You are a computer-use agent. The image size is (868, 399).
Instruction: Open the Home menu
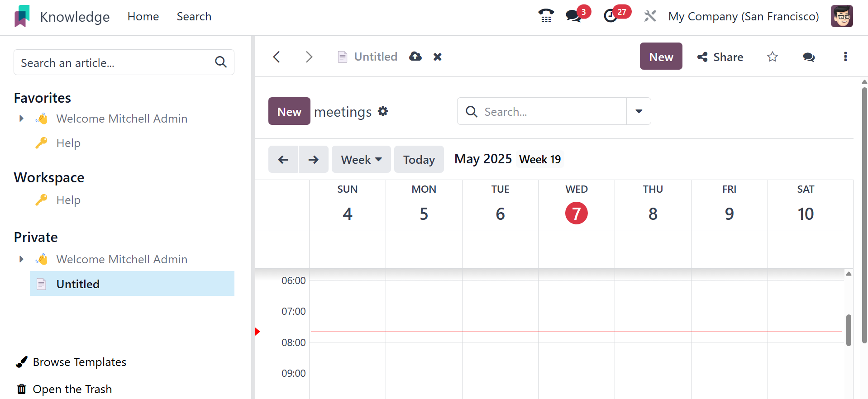pos(143,17)
